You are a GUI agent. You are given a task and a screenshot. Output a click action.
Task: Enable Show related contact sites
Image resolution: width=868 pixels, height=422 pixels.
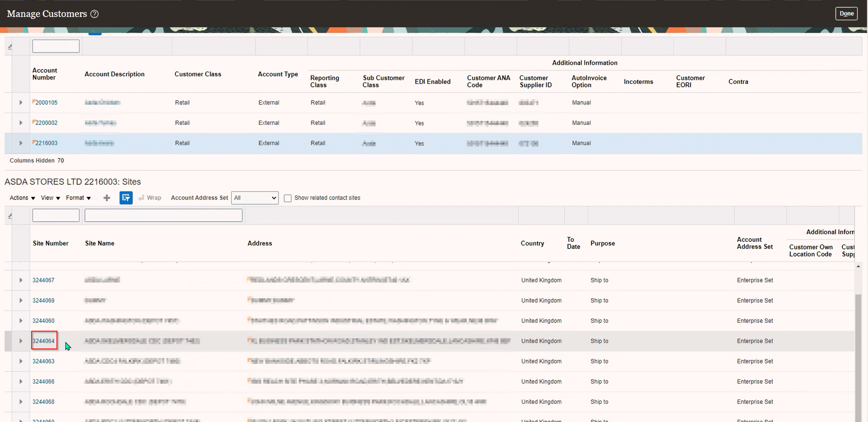click(x=287, y=198)
